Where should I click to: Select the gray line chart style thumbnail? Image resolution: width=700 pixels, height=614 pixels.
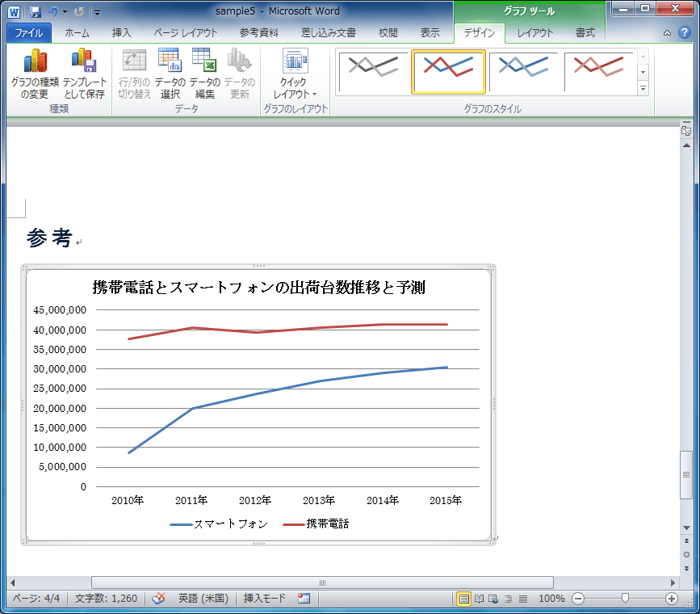click(x=373, y=72)
